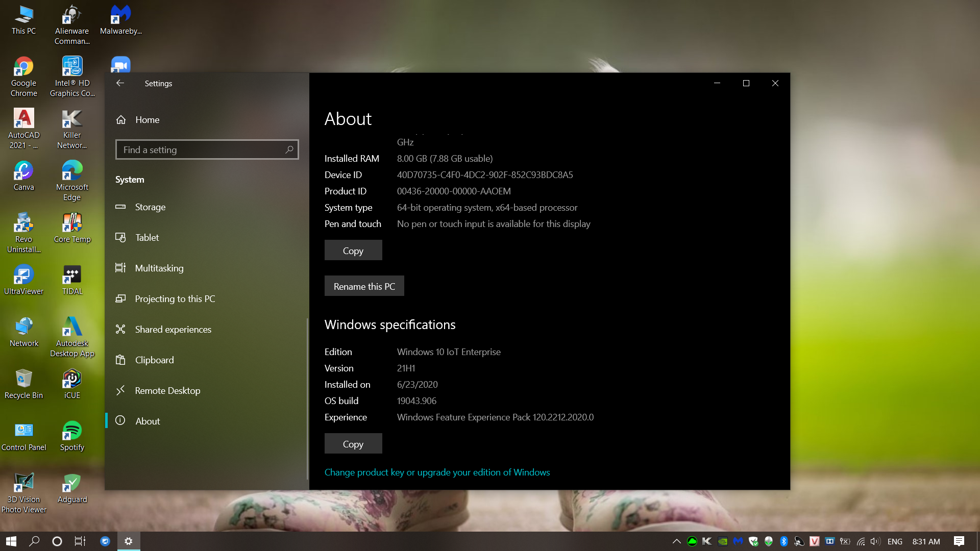Open the Bluetooth tray icon
980x551 pixels.
pos(784,541)
